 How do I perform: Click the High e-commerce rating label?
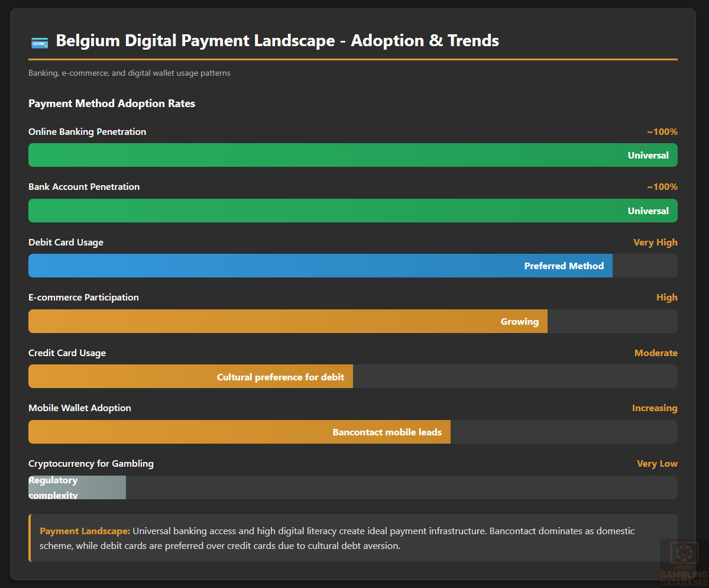pos(666,297)
